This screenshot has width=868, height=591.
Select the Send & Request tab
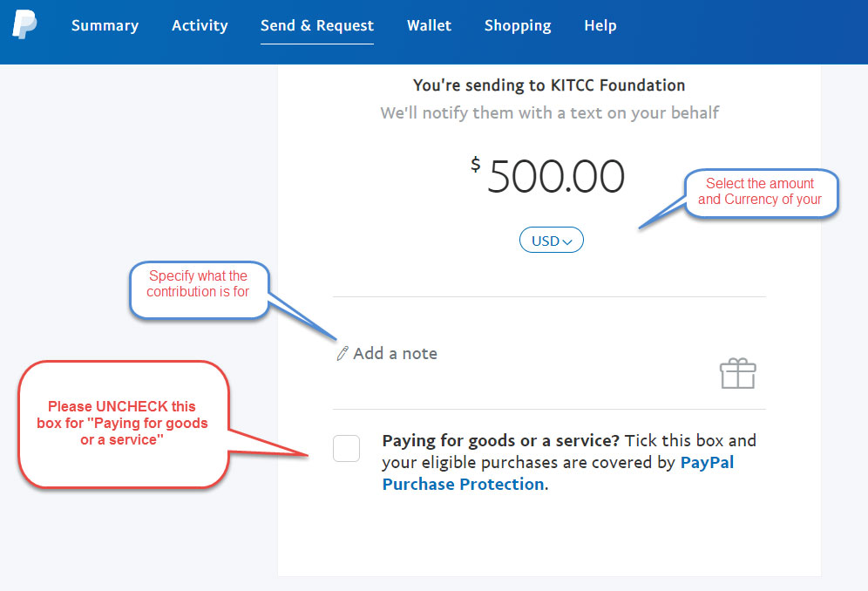pos(317,26)
